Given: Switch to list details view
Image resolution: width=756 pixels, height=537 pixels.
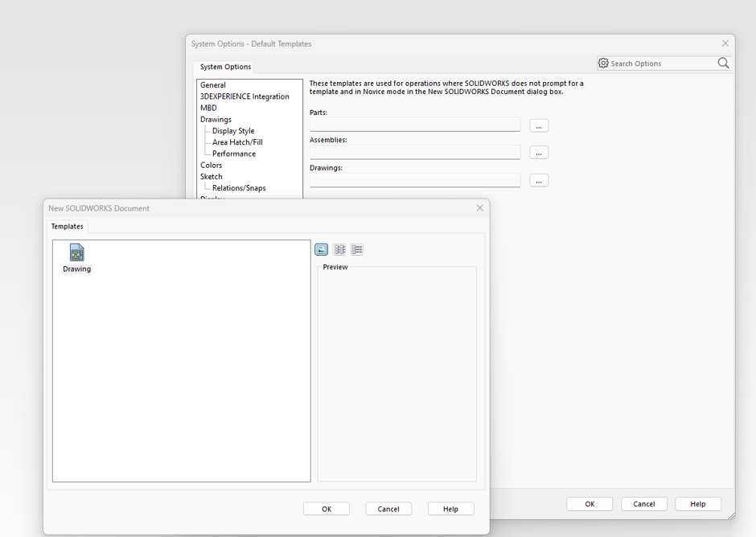Looking at the screenshot, I should pos(357,249).
